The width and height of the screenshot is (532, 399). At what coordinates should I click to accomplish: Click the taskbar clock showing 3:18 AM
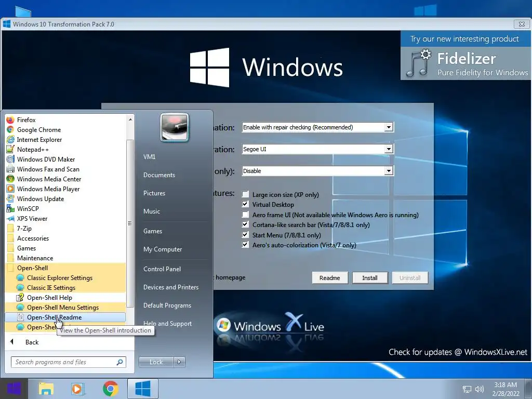506,389
